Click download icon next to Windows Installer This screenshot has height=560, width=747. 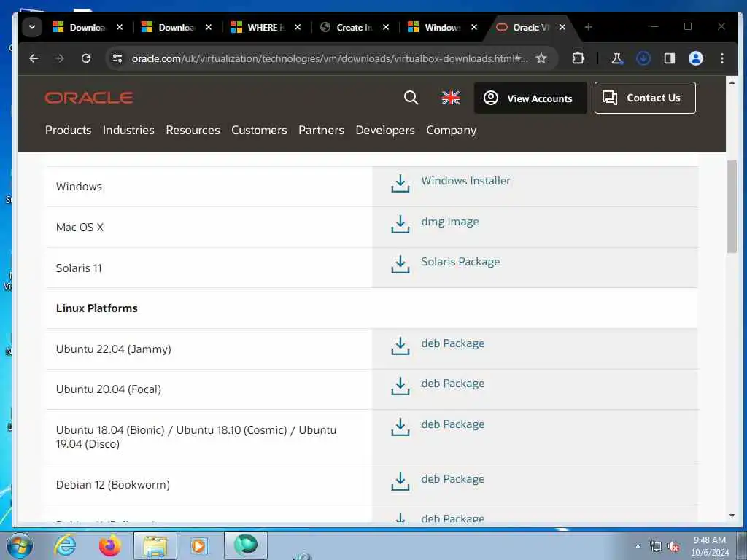(400, 183)
